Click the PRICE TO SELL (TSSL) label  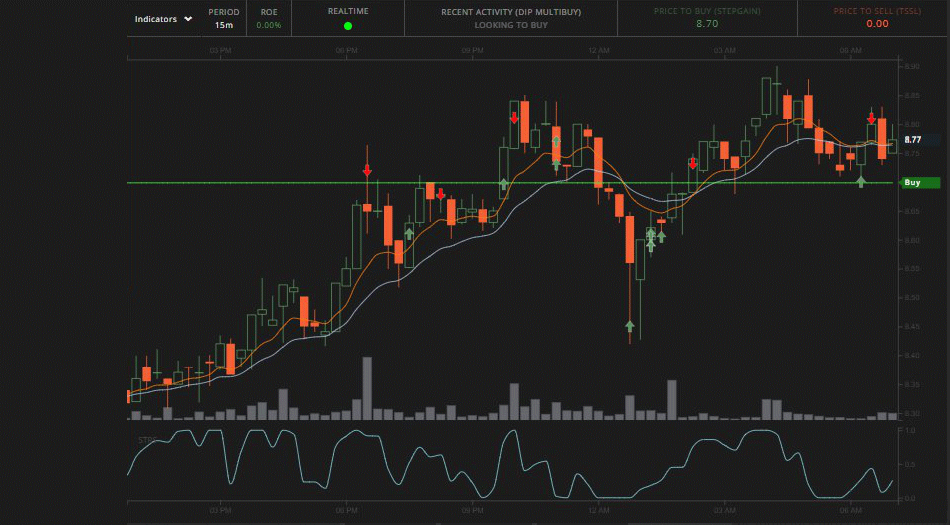tap(877, 11)
